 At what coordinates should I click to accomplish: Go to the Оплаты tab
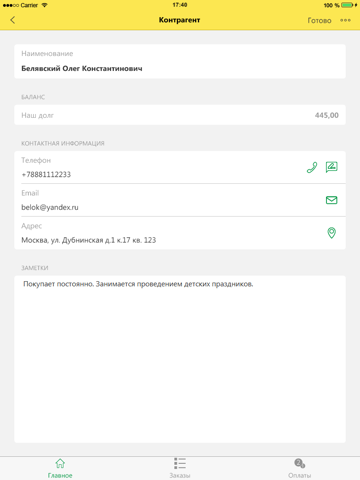tap(300, 468)
